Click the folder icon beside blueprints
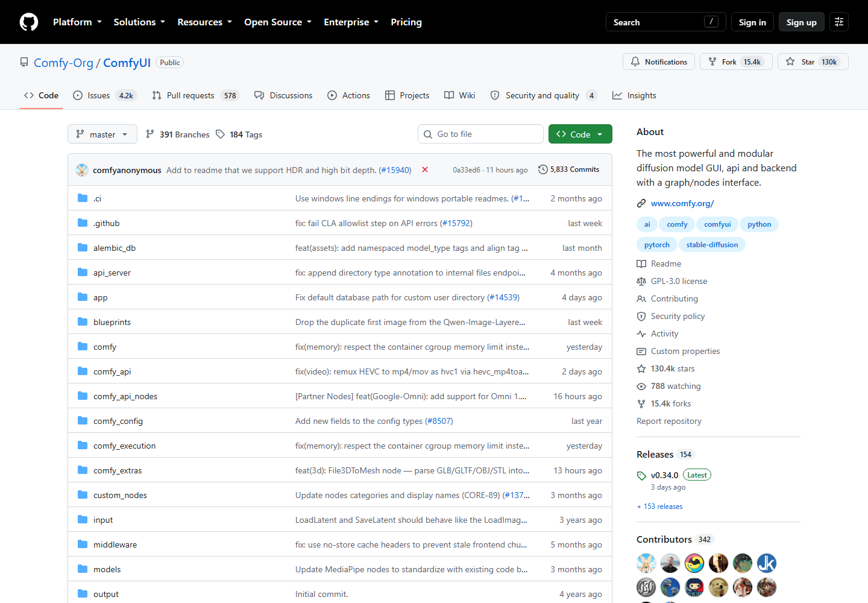 [x=83, y=321]
